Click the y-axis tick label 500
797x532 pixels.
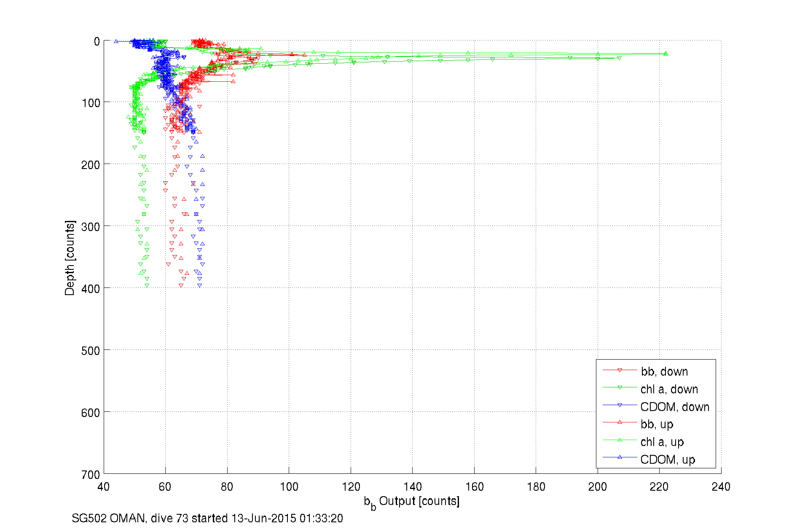tap(91, 351)
